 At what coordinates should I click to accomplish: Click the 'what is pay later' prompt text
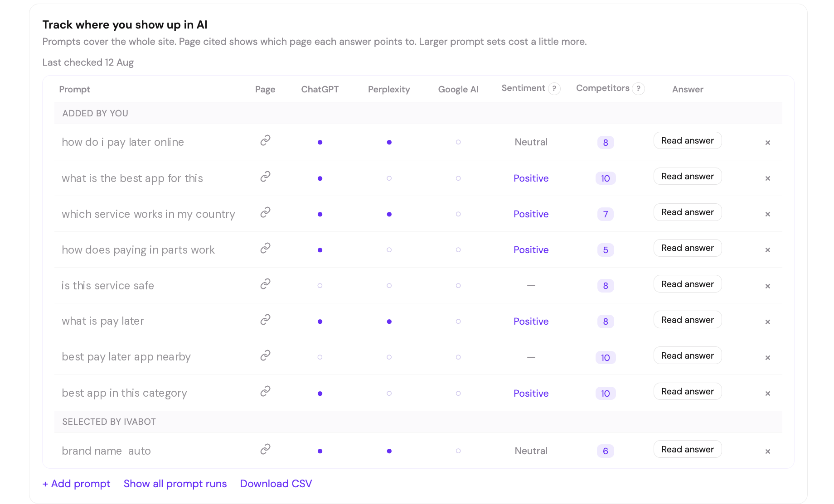point(103,322)
